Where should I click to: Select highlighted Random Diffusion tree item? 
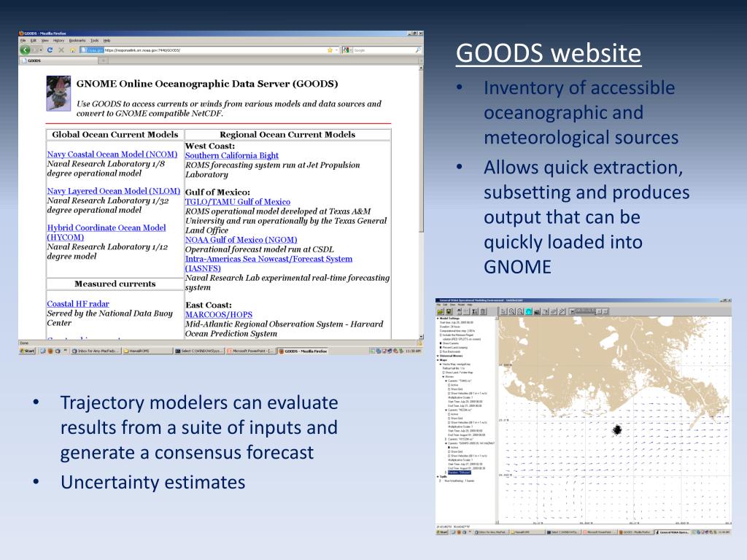[460, 472]
